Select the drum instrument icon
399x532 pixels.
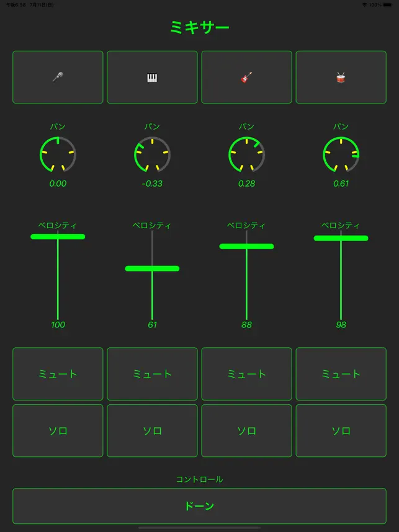click(341, 78)
